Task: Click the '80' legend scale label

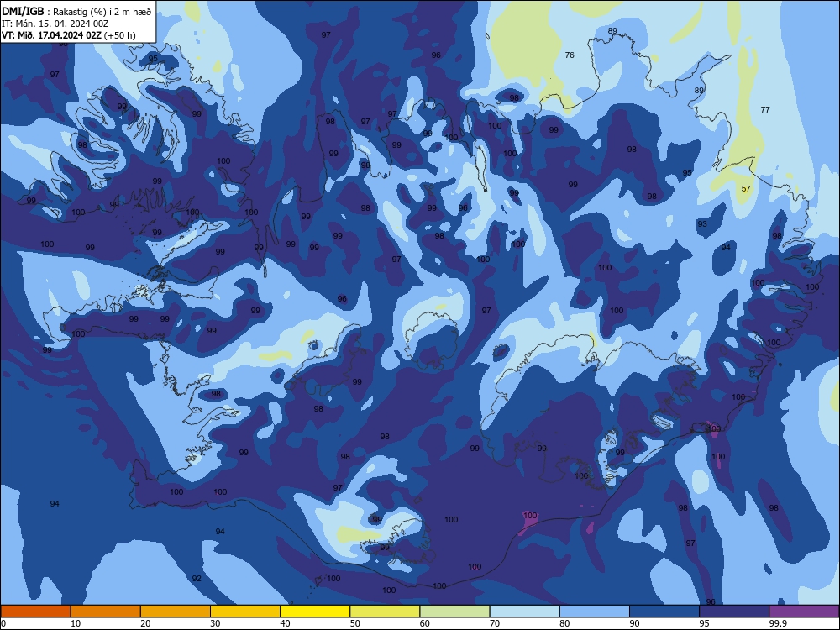Action: [564, 623]
